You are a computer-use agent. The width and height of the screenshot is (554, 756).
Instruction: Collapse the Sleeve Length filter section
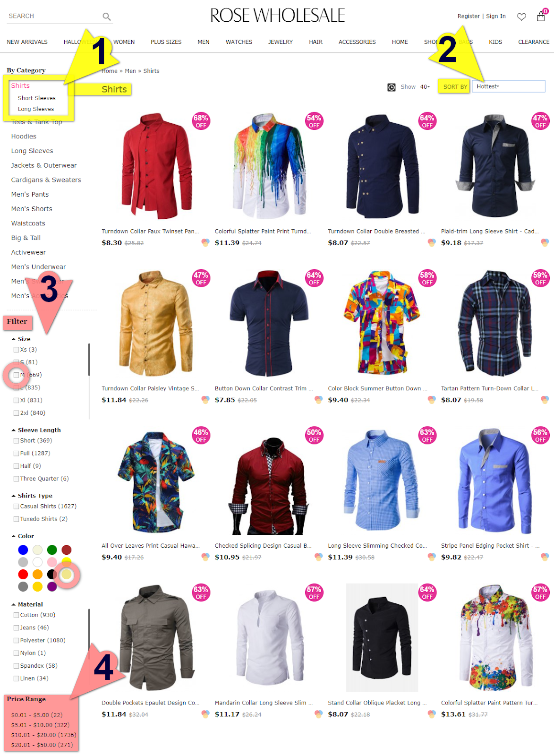point(13,430)
